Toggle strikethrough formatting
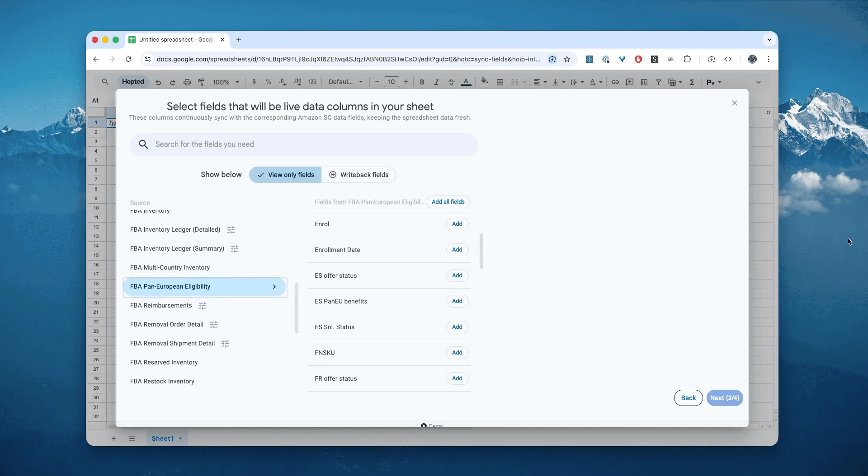 (x=451, y=82)
